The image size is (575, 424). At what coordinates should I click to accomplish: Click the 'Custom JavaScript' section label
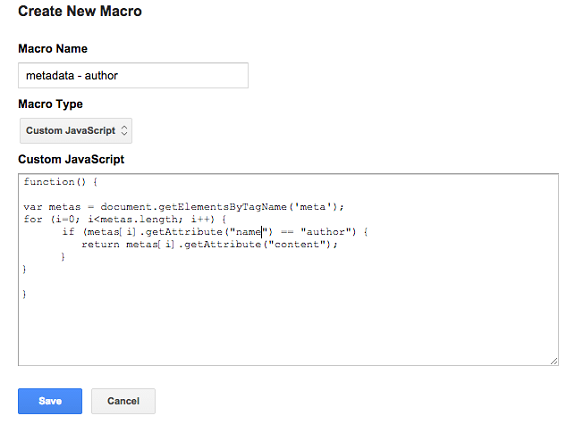[71, 159]
